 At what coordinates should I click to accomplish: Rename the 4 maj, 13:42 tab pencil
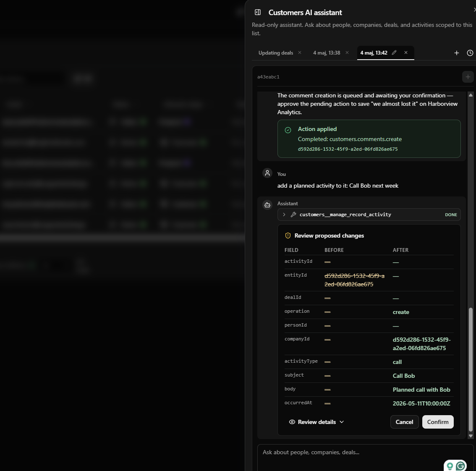394,52
